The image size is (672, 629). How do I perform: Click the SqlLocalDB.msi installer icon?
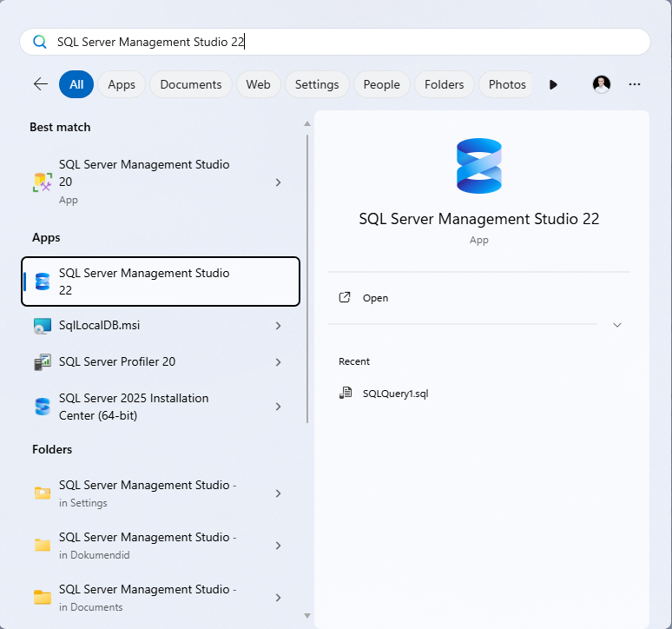[43, 326]
